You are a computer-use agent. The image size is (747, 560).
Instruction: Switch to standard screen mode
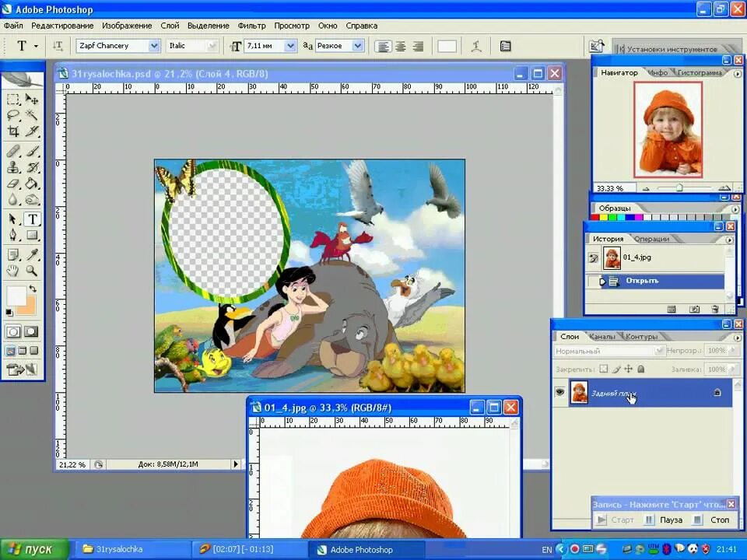10,351
